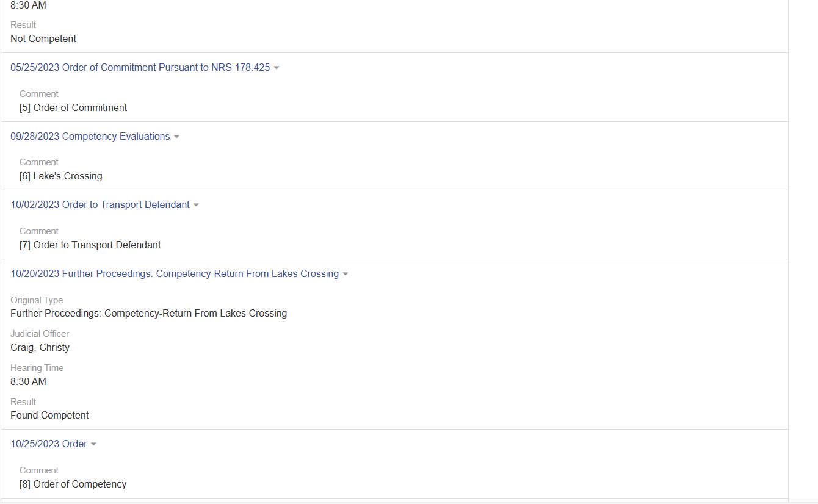Viewport: 818px width, 504px height.
Task: Click the "Judicial Officer" field label
Action: [x=40, y=334]
